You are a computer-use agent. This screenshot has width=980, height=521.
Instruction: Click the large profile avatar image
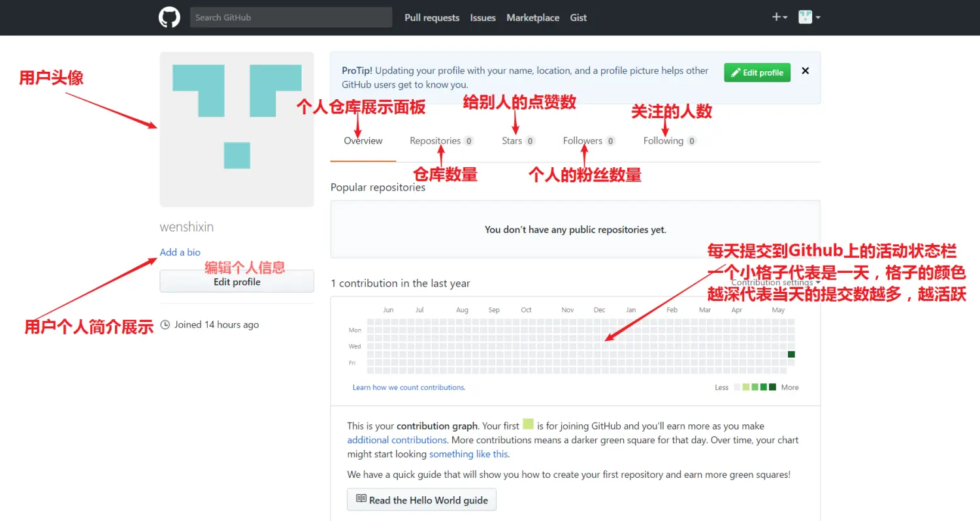(x=237, y=129)
